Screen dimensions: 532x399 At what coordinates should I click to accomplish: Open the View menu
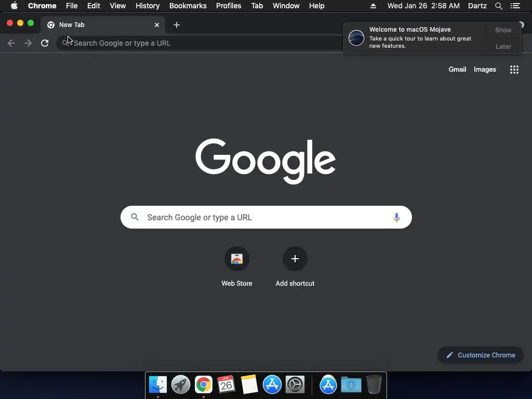pos(118,6)
